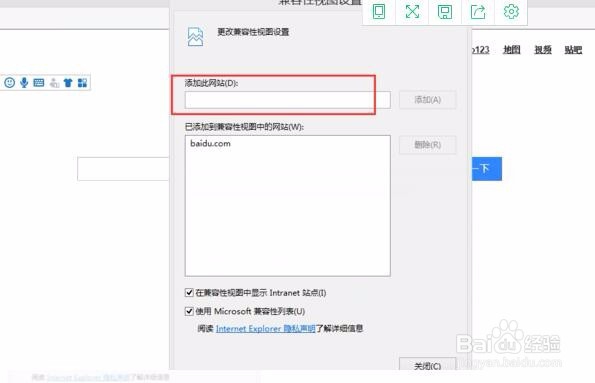Toggle 'Display Intranet sites in Compatibility View' checkbox
Viewport: 595px width, 383px height.
pyautogui.click(x=189, y=293)
